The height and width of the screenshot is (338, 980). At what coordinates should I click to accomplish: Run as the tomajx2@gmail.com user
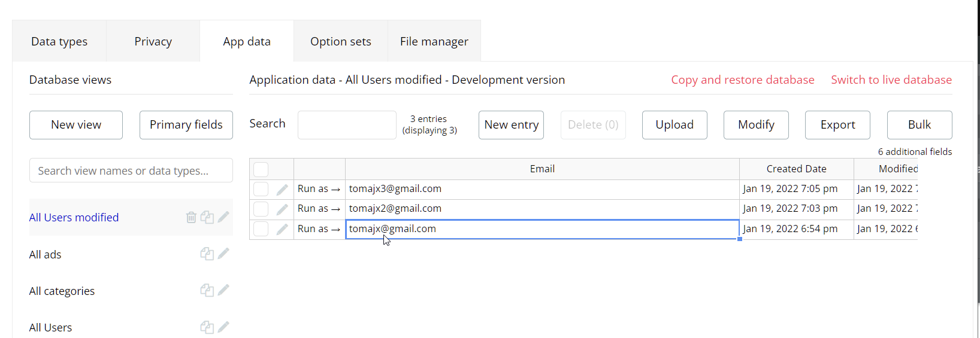319,209
